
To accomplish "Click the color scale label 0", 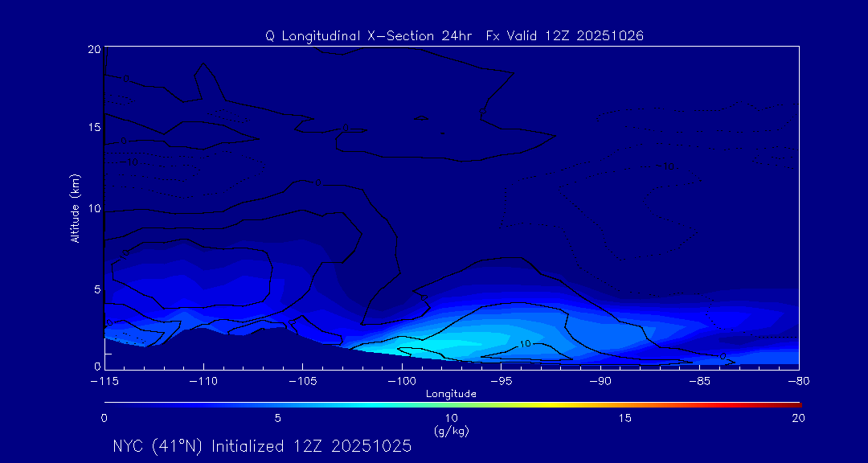I will coord(104,419).
